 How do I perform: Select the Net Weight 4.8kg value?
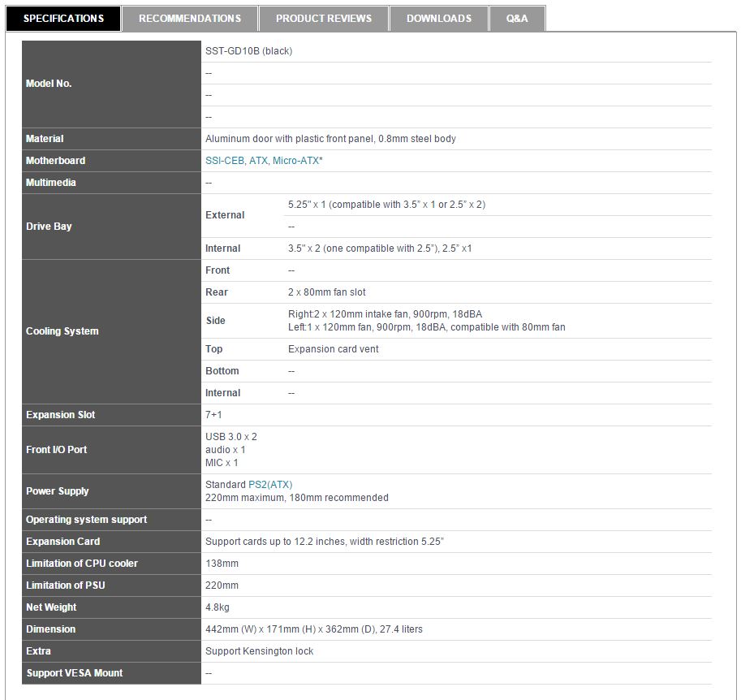217,607
